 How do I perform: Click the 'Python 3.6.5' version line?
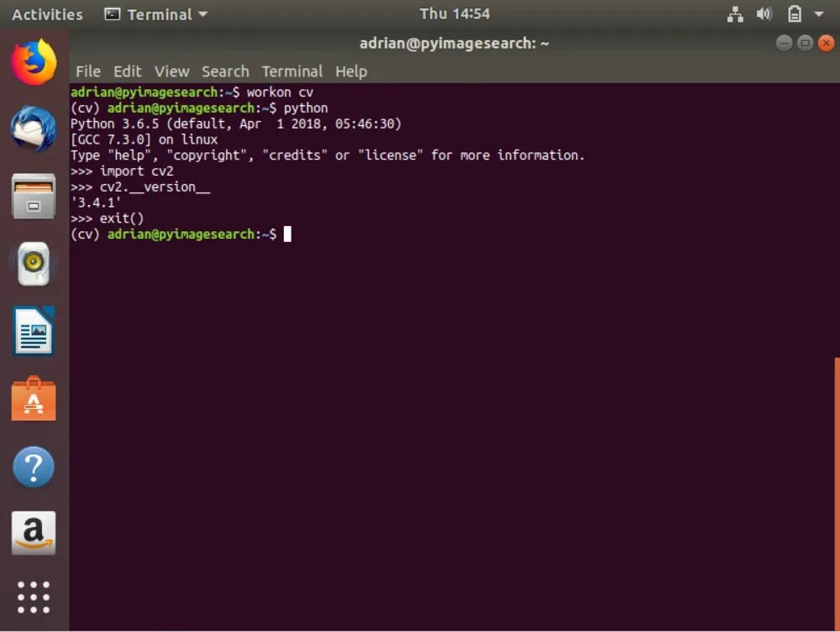pos(236,124)
